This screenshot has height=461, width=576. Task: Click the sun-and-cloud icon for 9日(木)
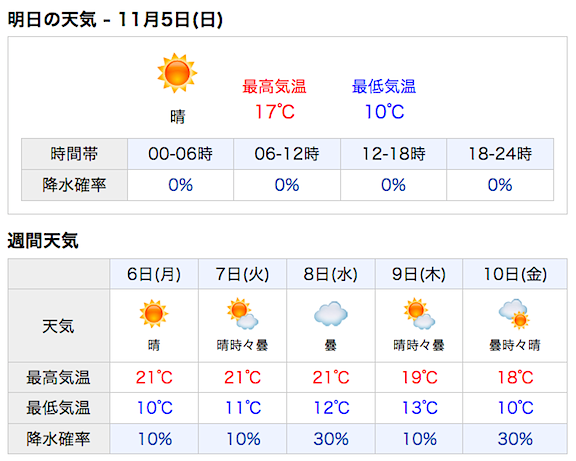[x=419, y=313]
